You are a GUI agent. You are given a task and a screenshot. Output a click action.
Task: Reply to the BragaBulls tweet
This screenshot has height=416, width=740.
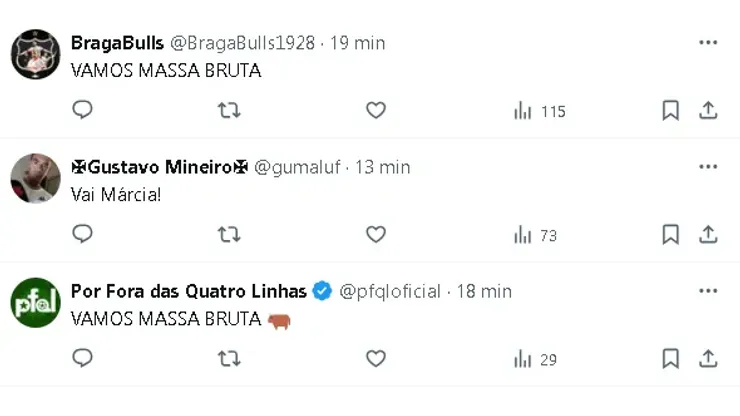pos(83,110)
